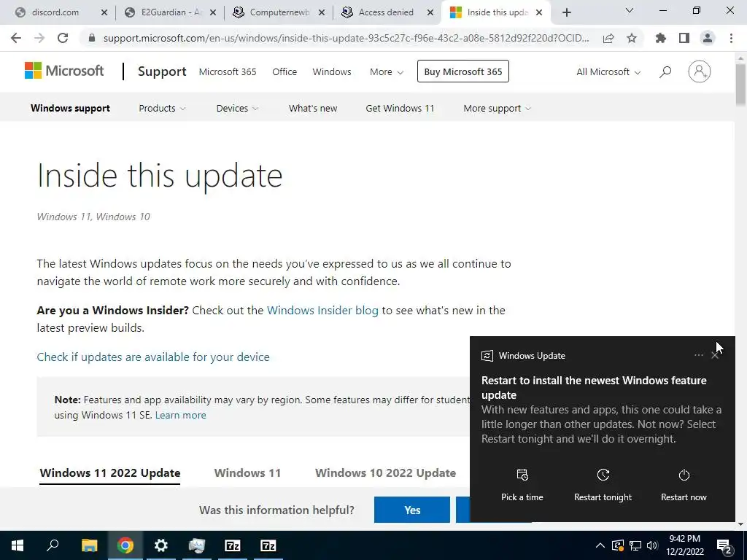Click the site lock icon
The image size is (747, 560).
pyautogui.click(x=92, y=38)
